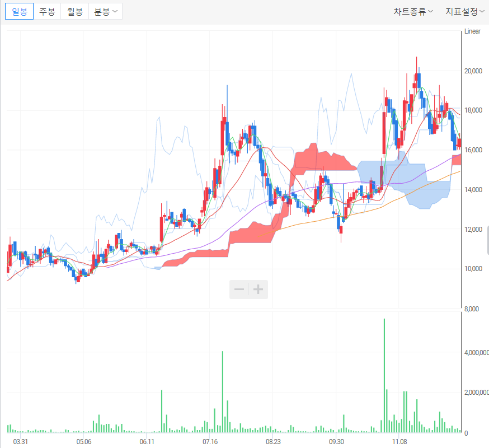Viewport: 489px width, 448px height.
Task: Click the 14,000 price axis label
Action: [473, 189]
